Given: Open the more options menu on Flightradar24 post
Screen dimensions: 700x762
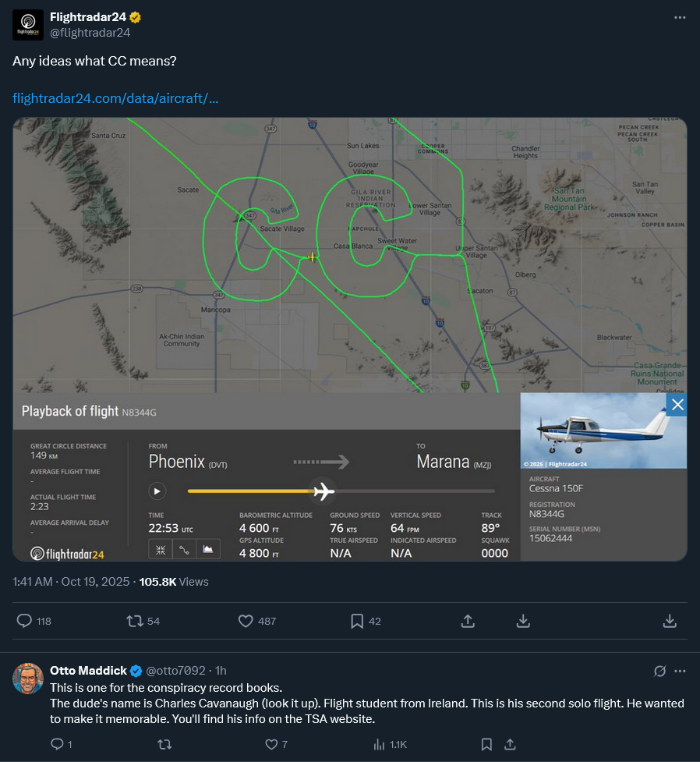Looking at the screenshot, I should (x=680, y=17).
